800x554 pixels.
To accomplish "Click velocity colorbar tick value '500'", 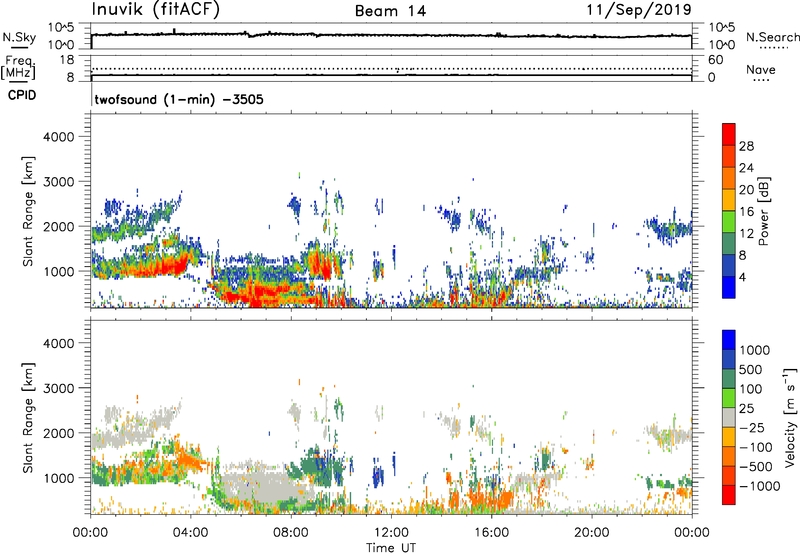I will coord(751,370).
